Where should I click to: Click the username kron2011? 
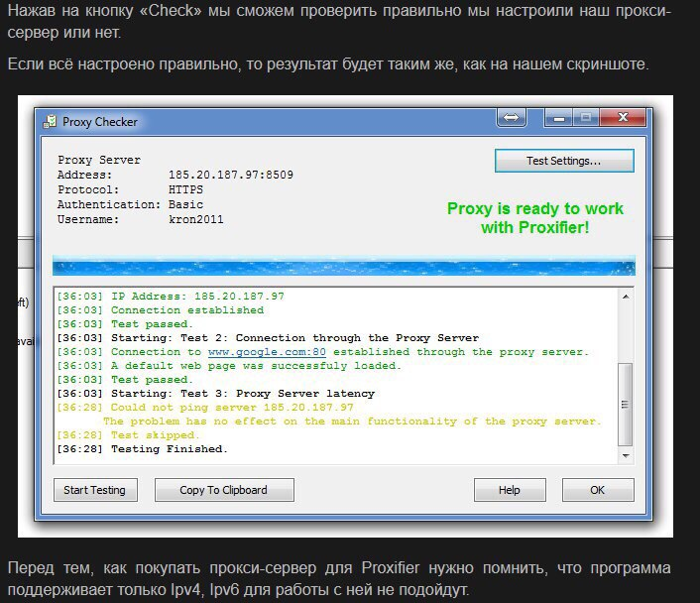tap(196, 219)
